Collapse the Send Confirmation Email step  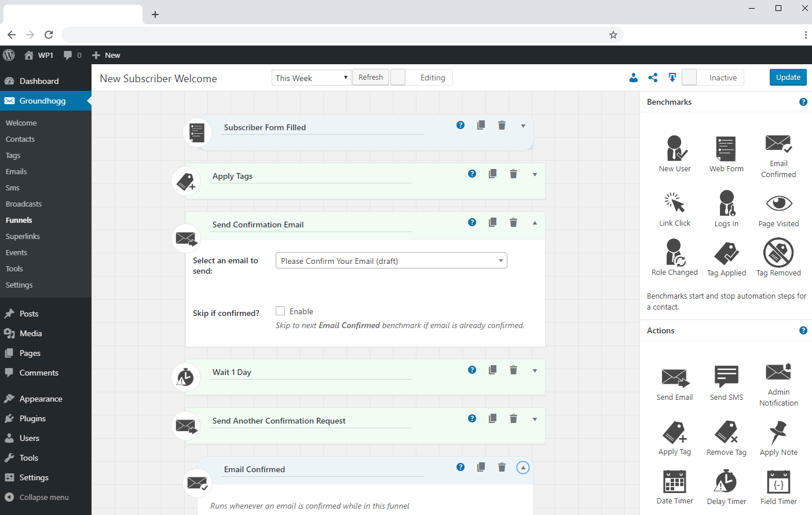[535, 223]
